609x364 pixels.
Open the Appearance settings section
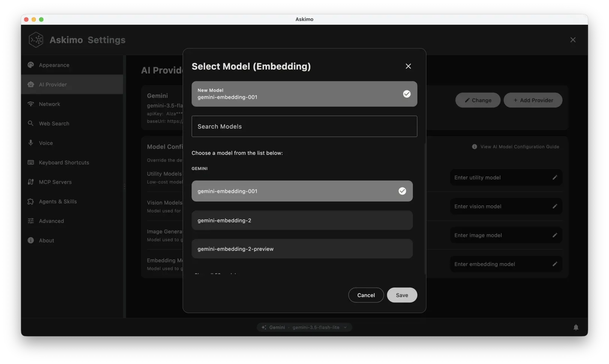72,65
